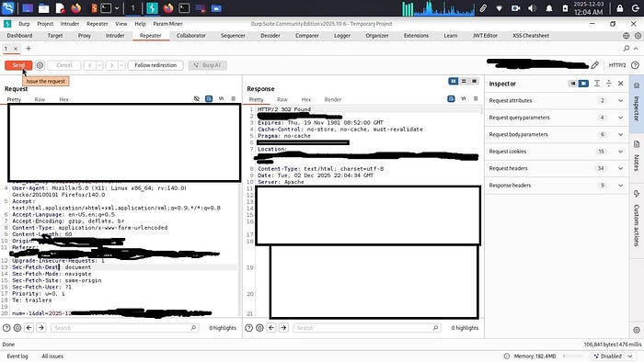This screenshot has height=362, width=644.
Task: Click the Send button
Action: click(x=18, y=65)
